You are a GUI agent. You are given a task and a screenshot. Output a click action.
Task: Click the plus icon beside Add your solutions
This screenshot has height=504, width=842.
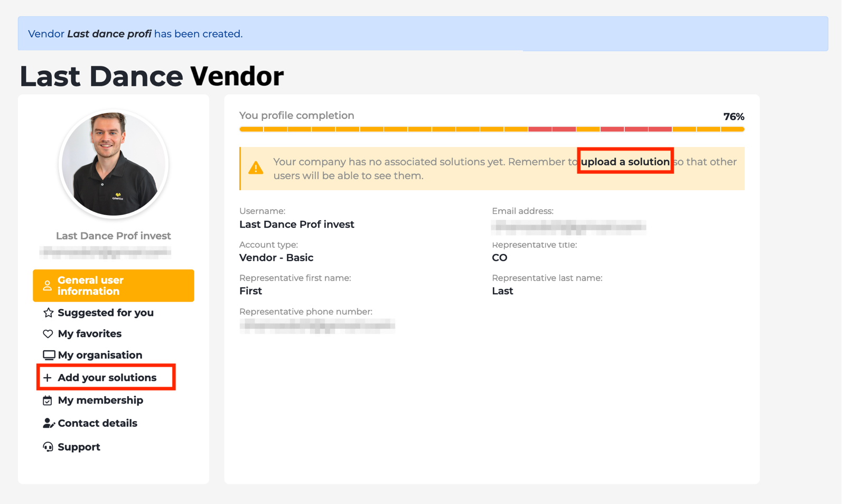coord(48,378)
